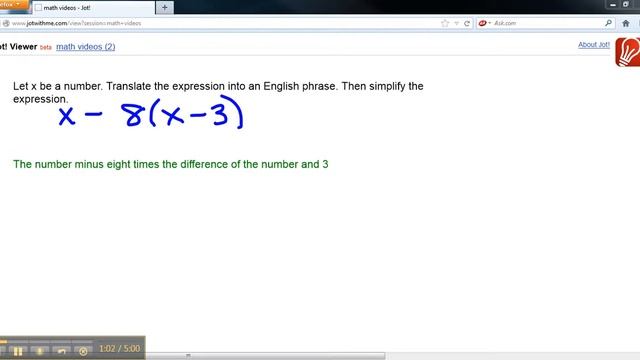This screenshot has width=640, height=360.
Task: Click the problem instructions paragraph
Action: pos(218,92)
